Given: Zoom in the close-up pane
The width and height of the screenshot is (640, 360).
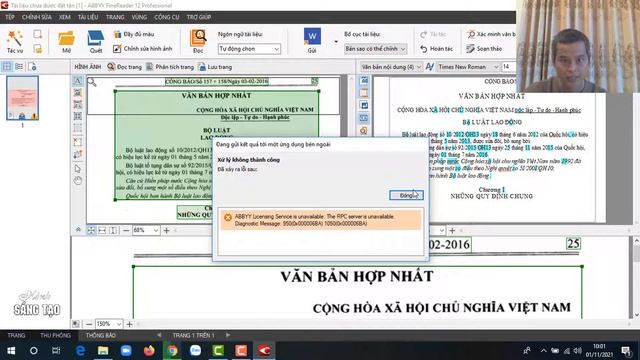Looking at the screenshot, I should (129, 324).
